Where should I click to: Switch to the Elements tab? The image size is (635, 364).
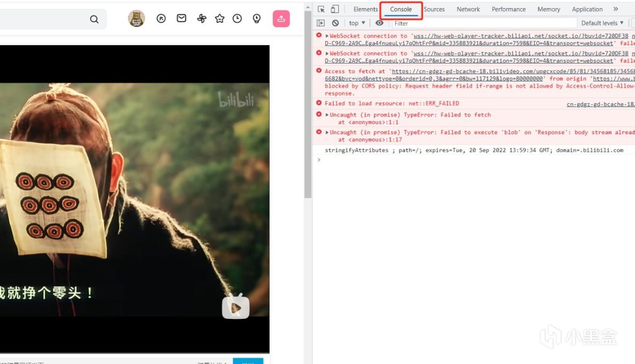[365, 9]
